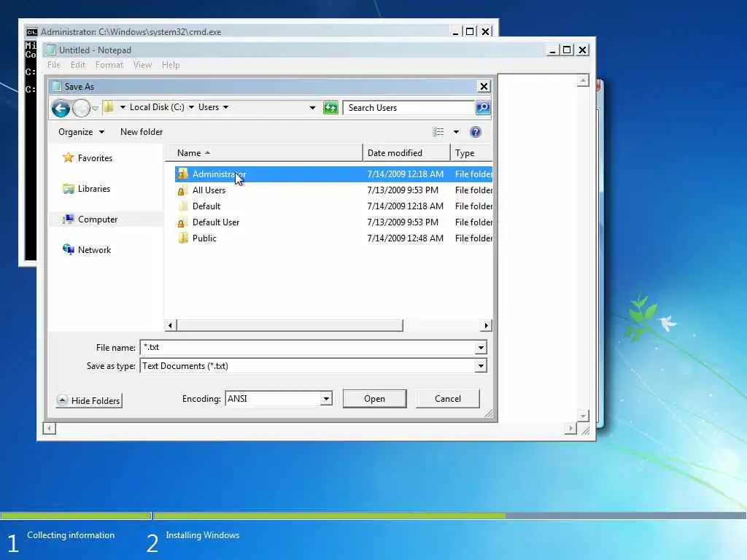Click Notepad's horizontal scroll right arrow
Viewport: 747px width, 560px height.
coord(570,429)
